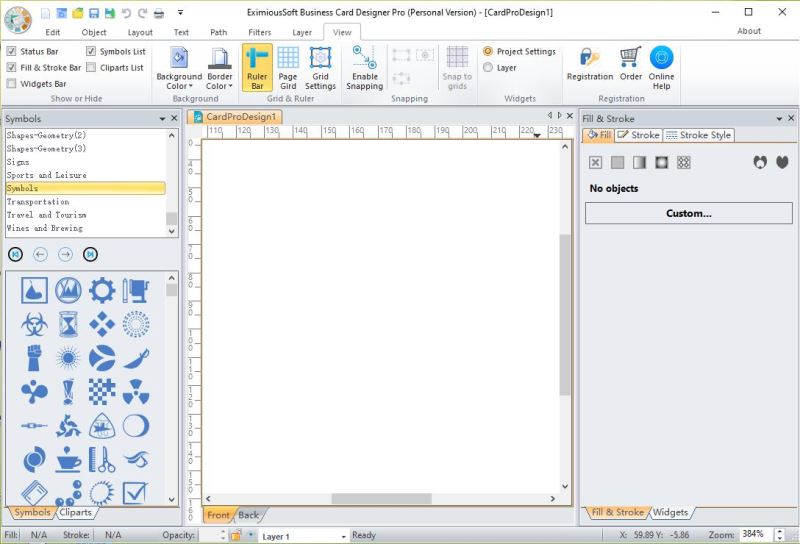800x544 pixels.
Task: Click the save icon in quick access toolbar
Action: (94, 13)
